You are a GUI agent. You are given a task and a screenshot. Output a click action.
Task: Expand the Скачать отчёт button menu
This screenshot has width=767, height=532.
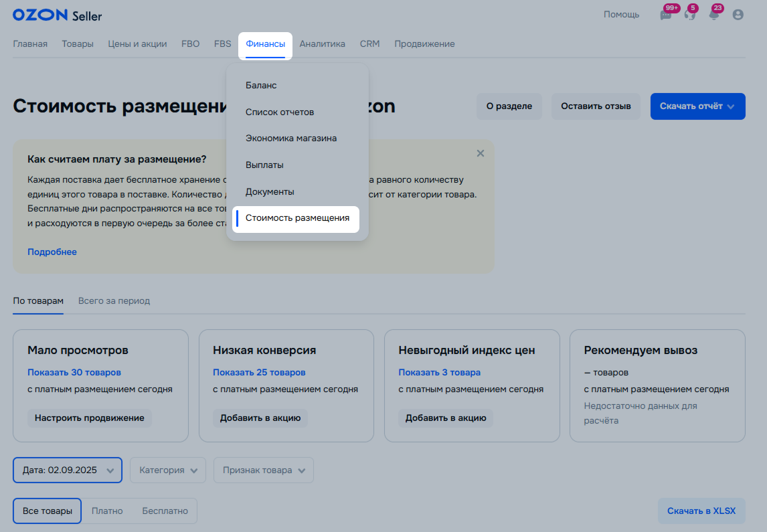697,106
